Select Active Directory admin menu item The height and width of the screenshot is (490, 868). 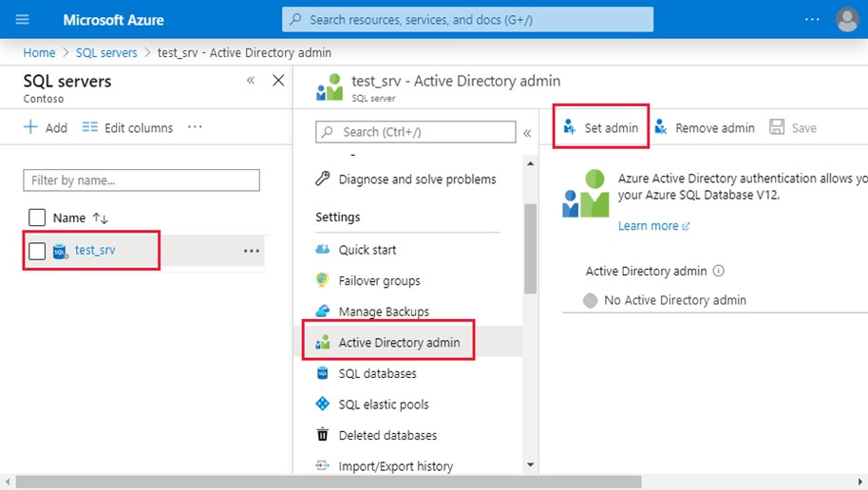pyautogui.click(x=399, y=343)
